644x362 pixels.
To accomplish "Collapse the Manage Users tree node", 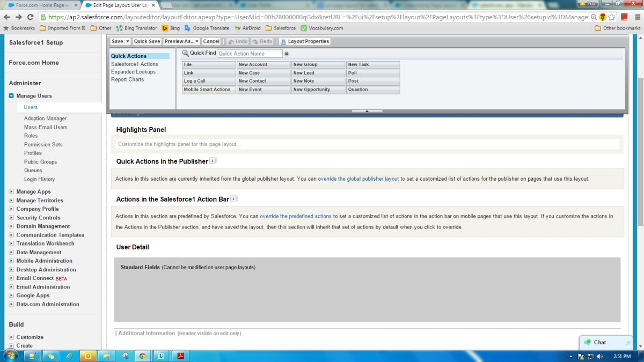I will click(11, 96).
